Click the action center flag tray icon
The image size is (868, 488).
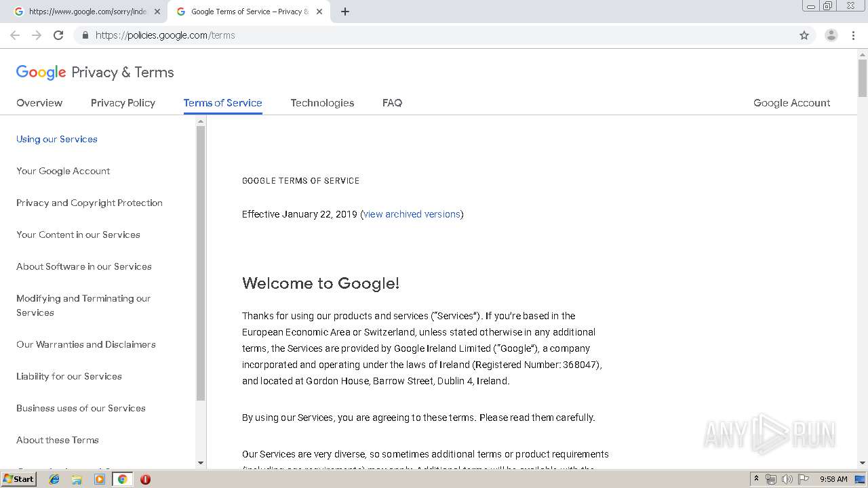click(804, 479)
